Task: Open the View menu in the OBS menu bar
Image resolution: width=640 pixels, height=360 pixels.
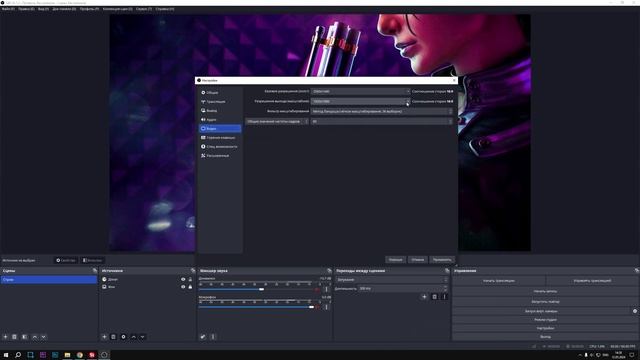Action: tap(43, 9)
